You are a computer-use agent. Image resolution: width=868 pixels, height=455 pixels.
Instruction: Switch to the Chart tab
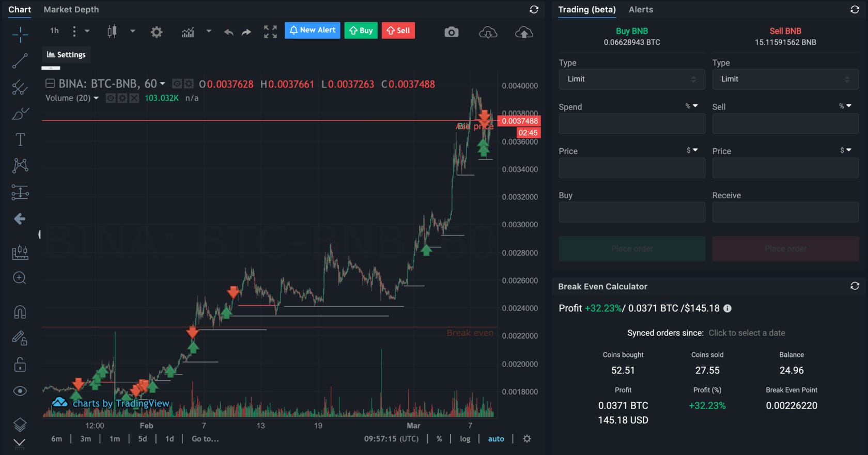click(x=20, y=9)
